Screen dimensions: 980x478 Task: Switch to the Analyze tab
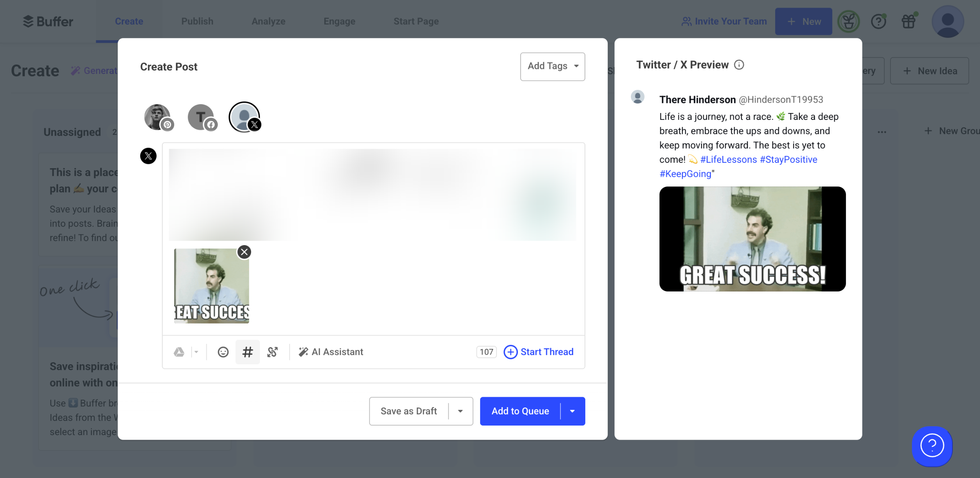tap(268, 21)
